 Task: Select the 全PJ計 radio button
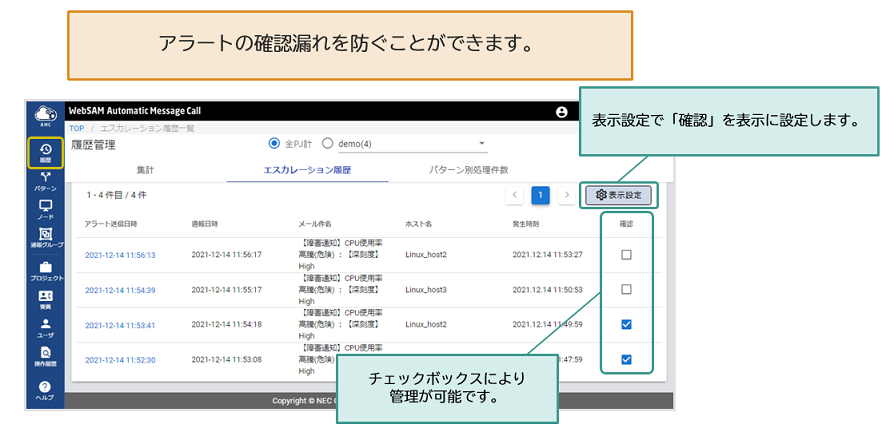pyautogui.click(x=275, y=144)
